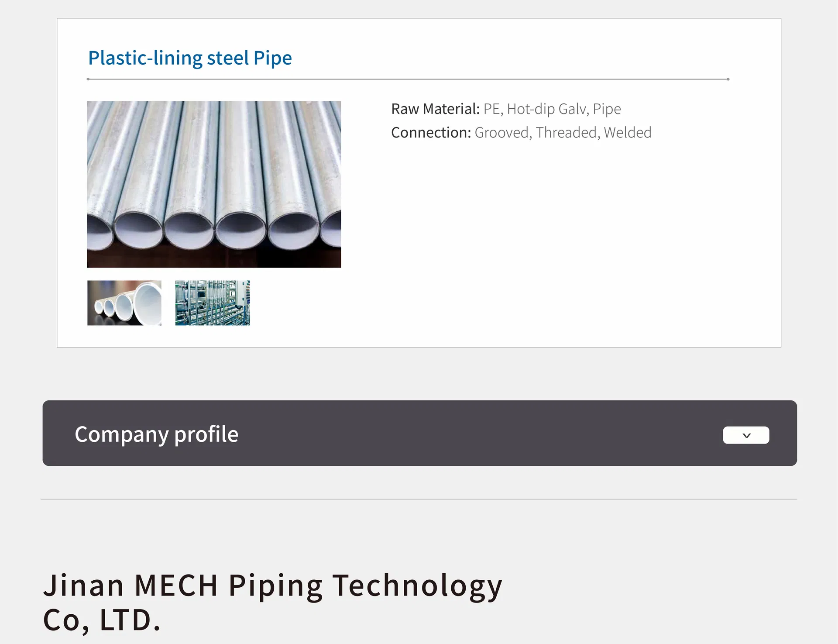Image resolution: width=838 pixels, height=644 pixels.
Task: Open the white chevron button on the dark bar
Action: click(746, 435)
